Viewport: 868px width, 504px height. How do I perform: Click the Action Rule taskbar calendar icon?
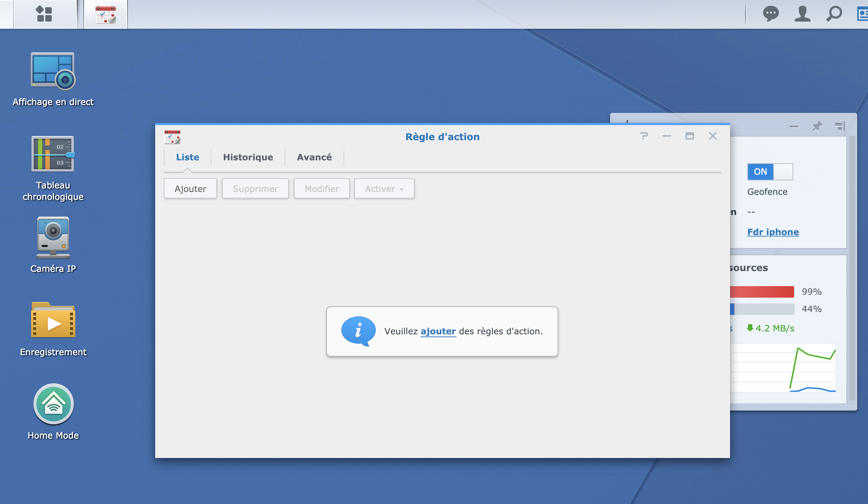[106, 15]
